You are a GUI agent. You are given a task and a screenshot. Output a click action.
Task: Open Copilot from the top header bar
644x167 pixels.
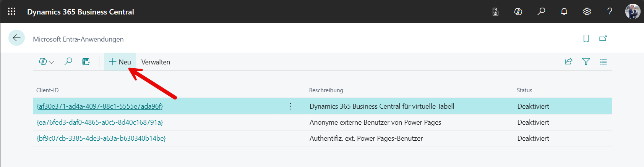pyautogui.click(x=518, y=12)
